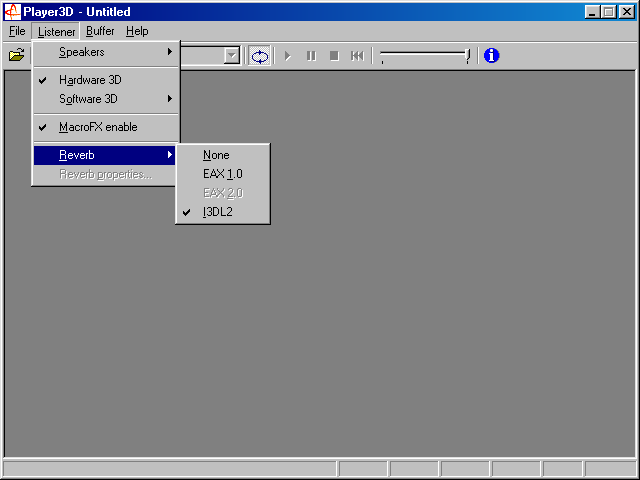Viewport: 640px width, 480px height.
Task: Disable the MacroFX enable option
Action: coord(98,128)
